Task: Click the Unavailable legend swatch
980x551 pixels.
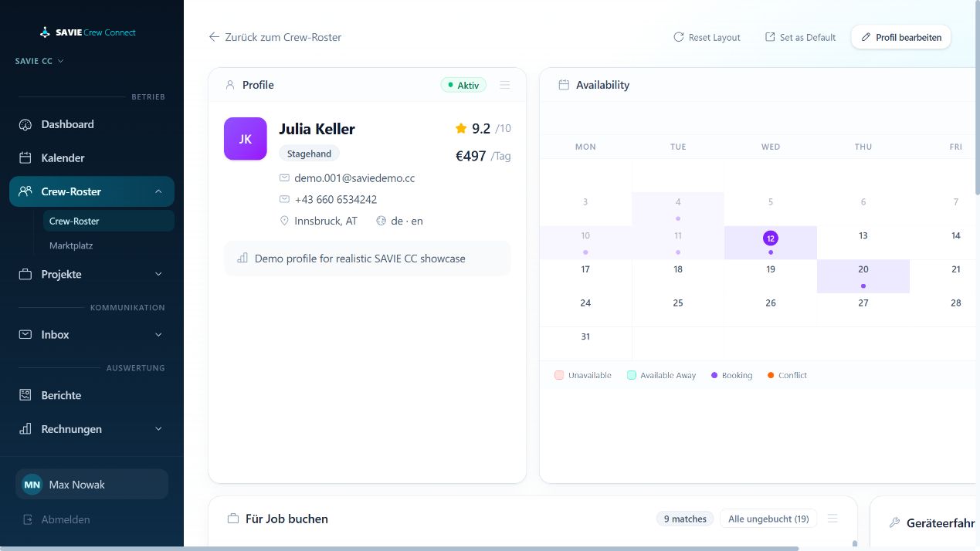Action: click(x=559, y=375)
